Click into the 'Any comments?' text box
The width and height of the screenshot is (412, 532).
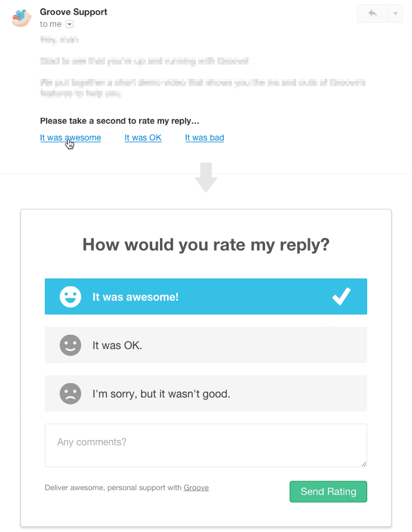click(205, 445)
